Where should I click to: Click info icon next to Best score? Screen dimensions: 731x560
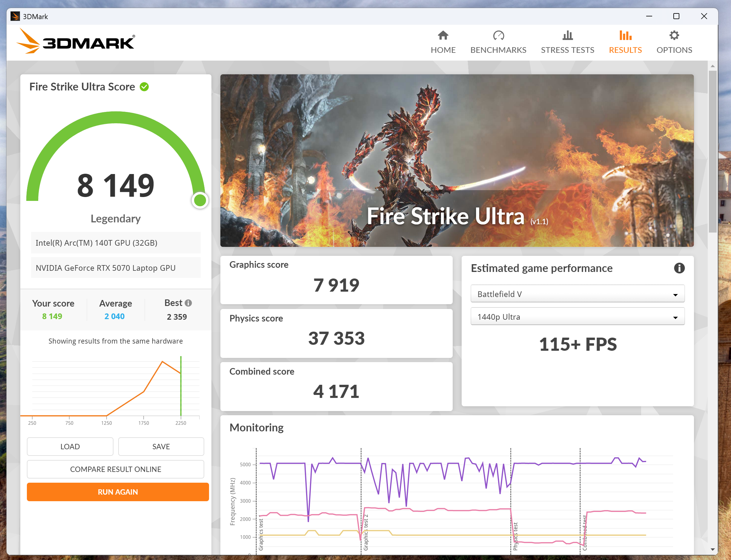point(188,303)
